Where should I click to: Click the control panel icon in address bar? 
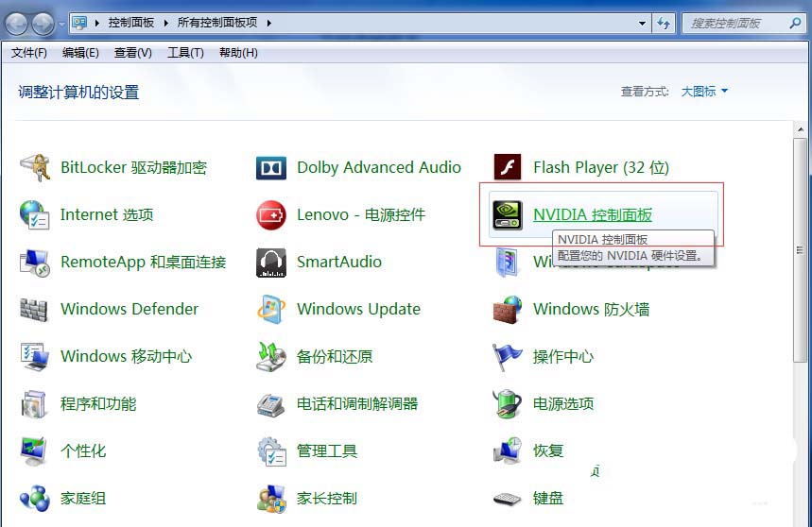(79, 23)
